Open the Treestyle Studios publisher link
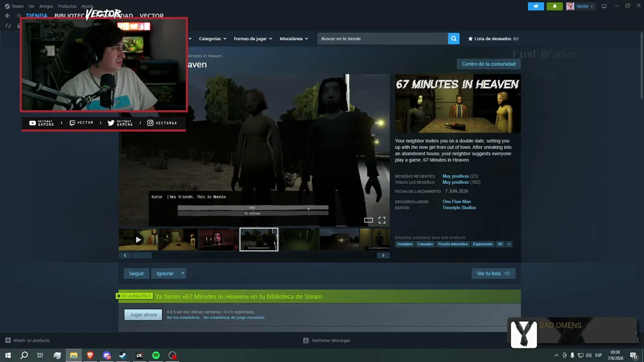The image size is (644, 362). 459,208
